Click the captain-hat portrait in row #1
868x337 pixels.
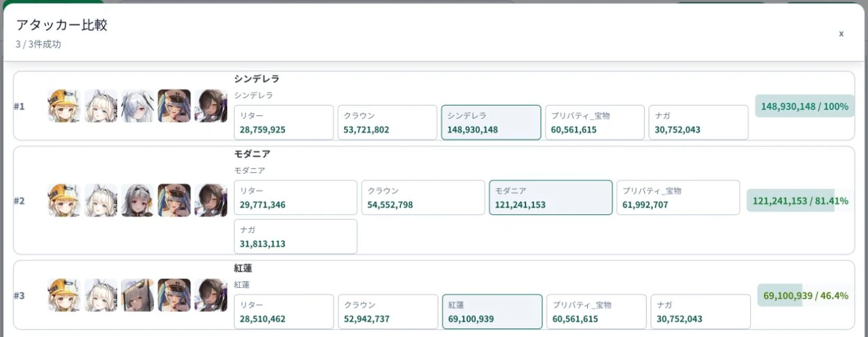174,106
